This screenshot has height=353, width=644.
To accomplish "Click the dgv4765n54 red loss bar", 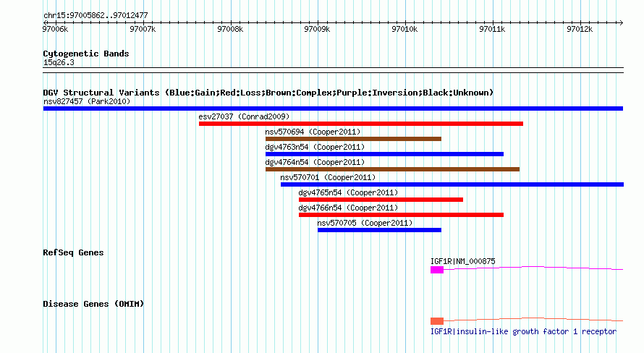I will point(381,200).
